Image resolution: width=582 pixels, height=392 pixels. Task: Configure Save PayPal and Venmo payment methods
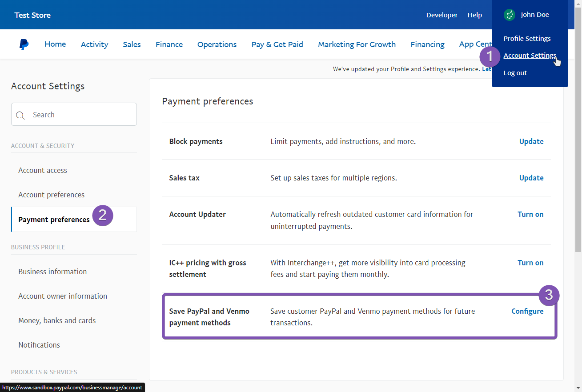[x=527, y=311]
